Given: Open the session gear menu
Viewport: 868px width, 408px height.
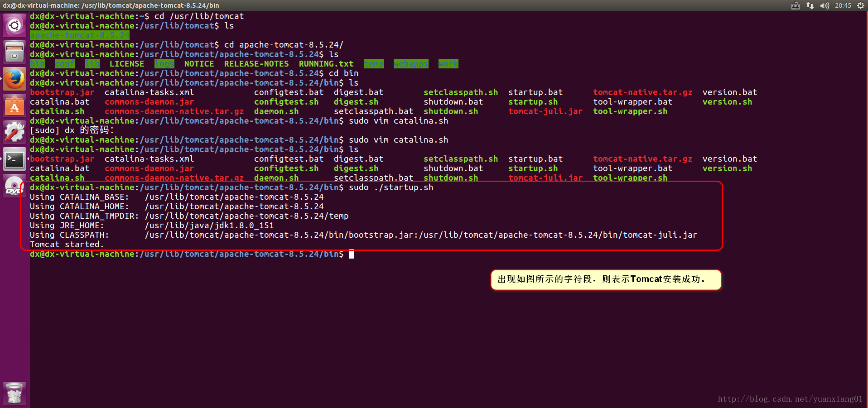Looking at the screenshot, I should pos(861,5).
